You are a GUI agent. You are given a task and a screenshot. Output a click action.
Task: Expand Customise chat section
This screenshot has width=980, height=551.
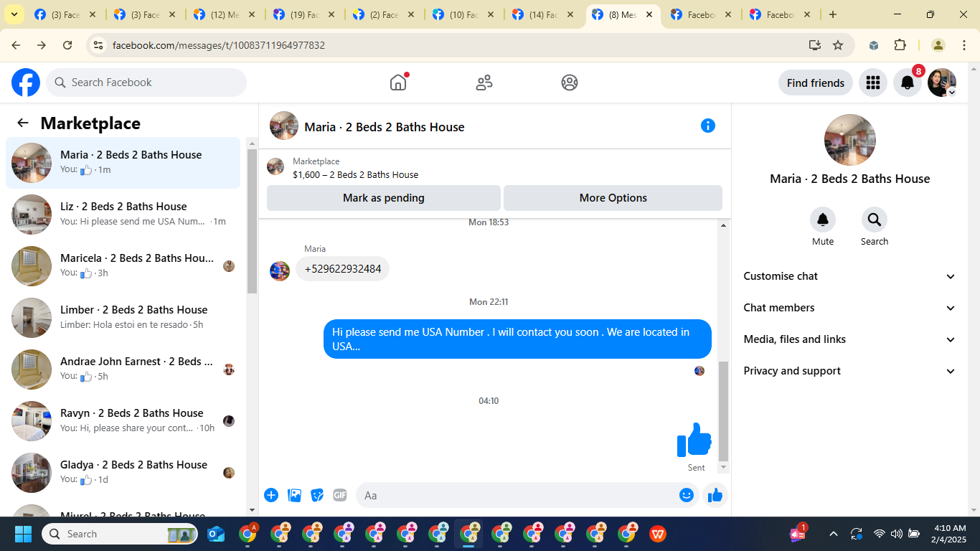[850, 276]
